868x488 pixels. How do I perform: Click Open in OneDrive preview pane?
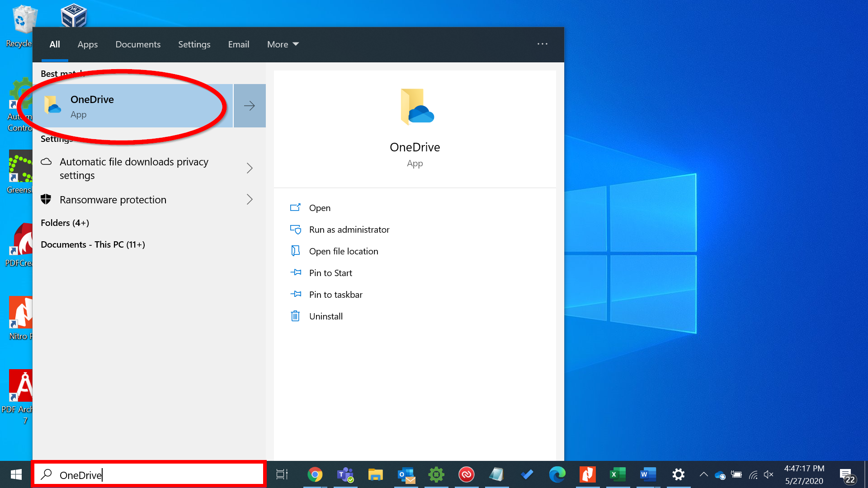pyautogui.click(x=320, y=208)
